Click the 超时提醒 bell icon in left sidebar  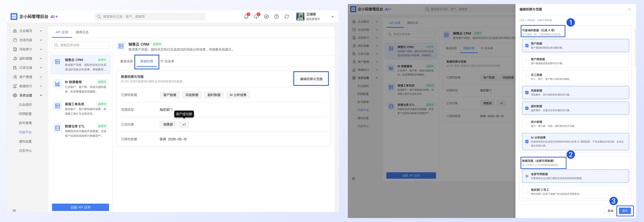(15, 59)
